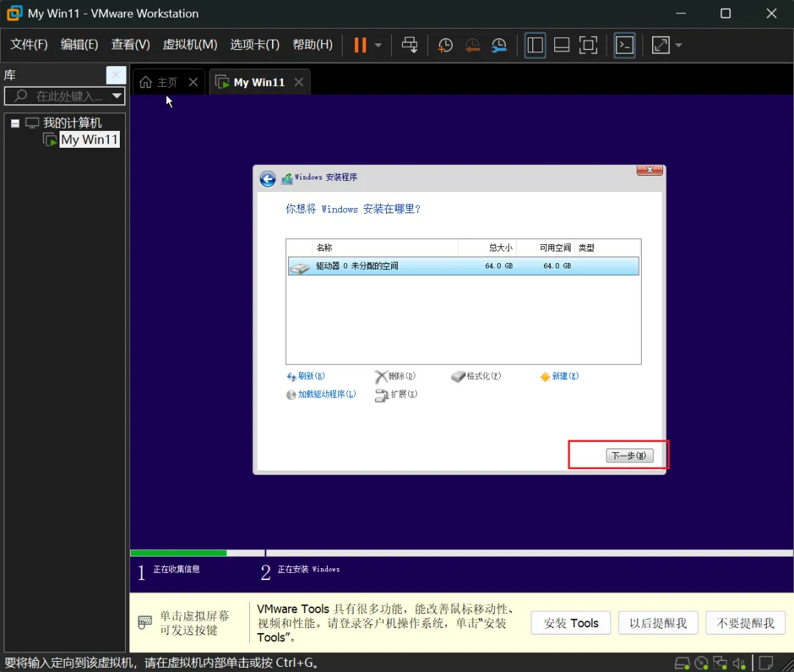Select the 驱动器 0 未分配的空间 row

click(463, 266)
